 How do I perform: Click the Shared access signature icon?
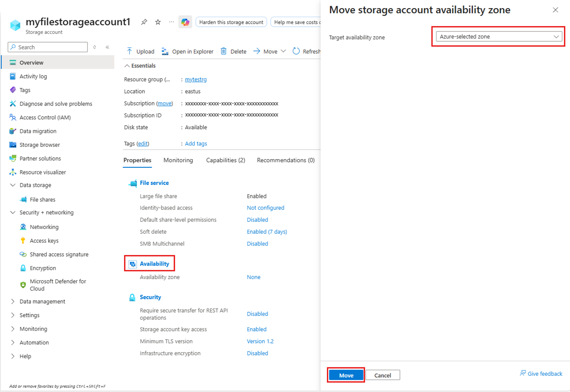pyautogui.click(x=23, y=254)
